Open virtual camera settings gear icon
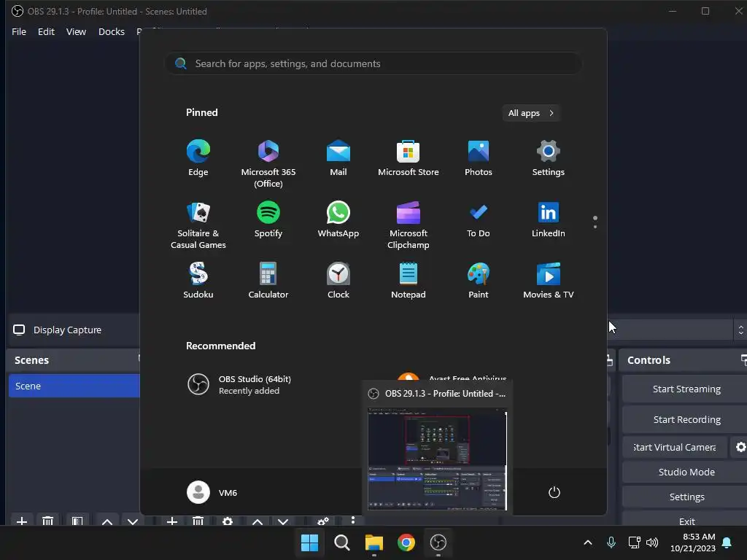 coord(740,447)
